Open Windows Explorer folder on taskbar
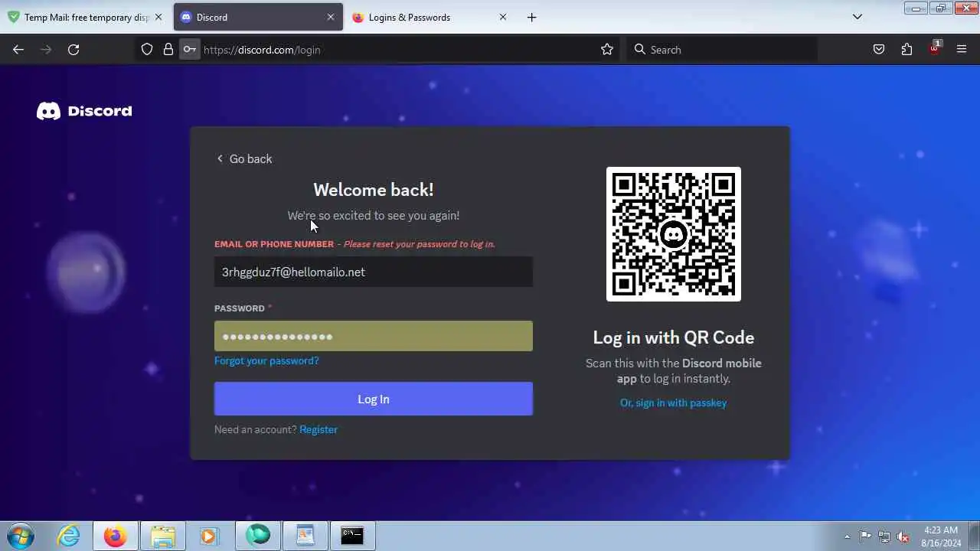The width and height of the screenshot is (980, 551). click(162, 536)
